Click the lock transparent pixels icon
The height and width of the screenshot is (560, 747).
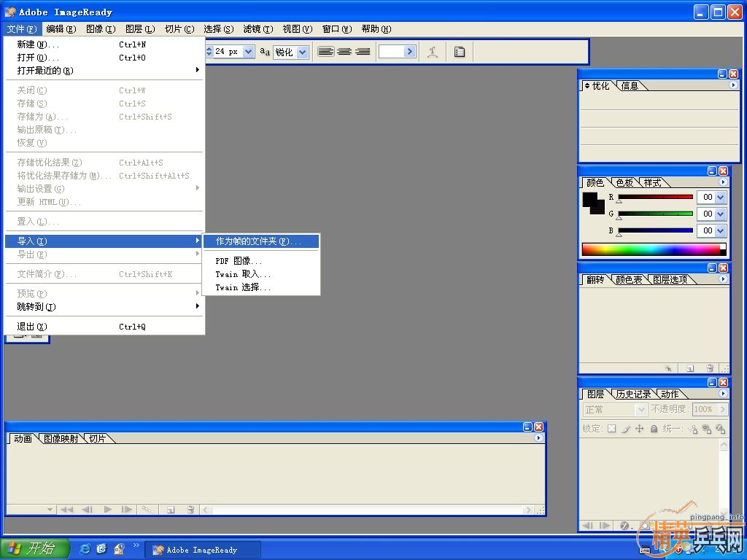point(612,429)
